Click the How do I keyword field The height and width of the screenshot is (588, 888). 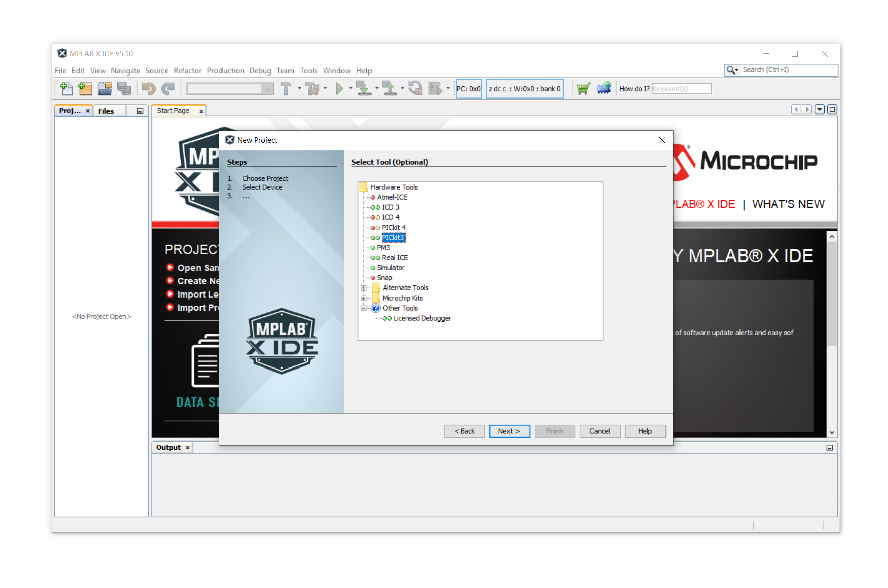682,89
